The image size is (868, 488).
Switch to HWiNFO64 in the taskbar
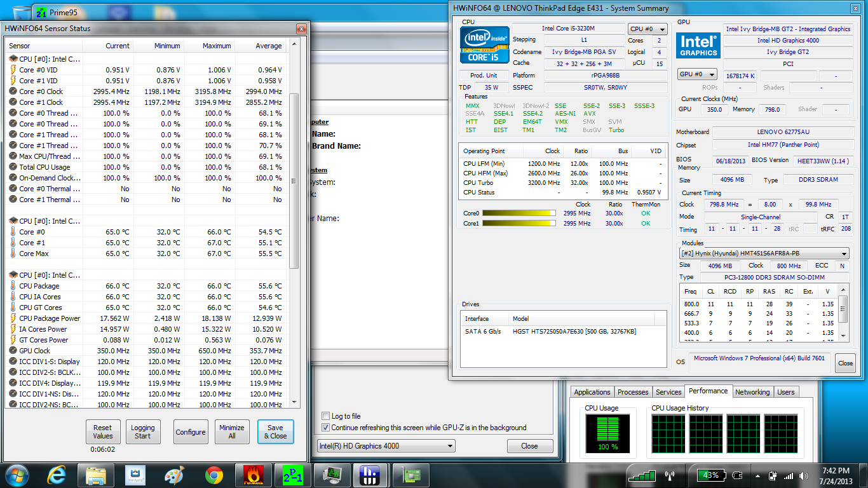pos(370,475)
